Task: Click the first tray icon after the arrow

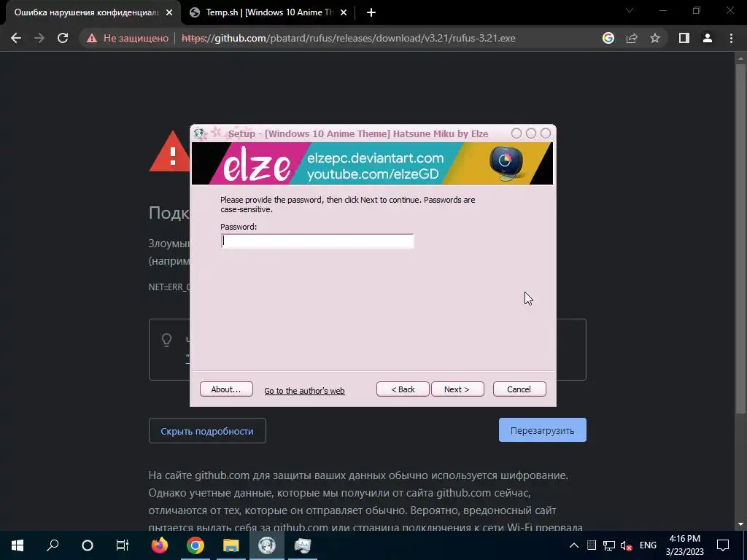Action: (591, 545)
